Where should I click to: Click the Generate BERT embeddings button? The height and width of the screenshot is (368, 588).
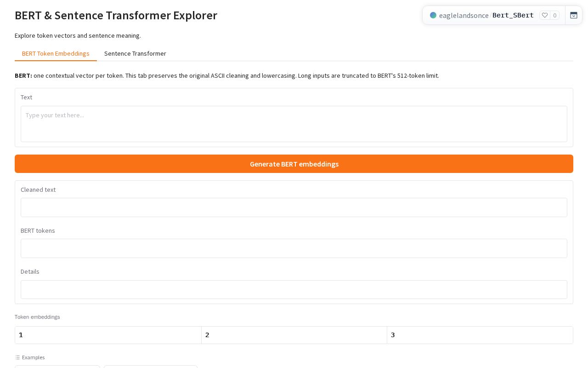tap(294, 164)
